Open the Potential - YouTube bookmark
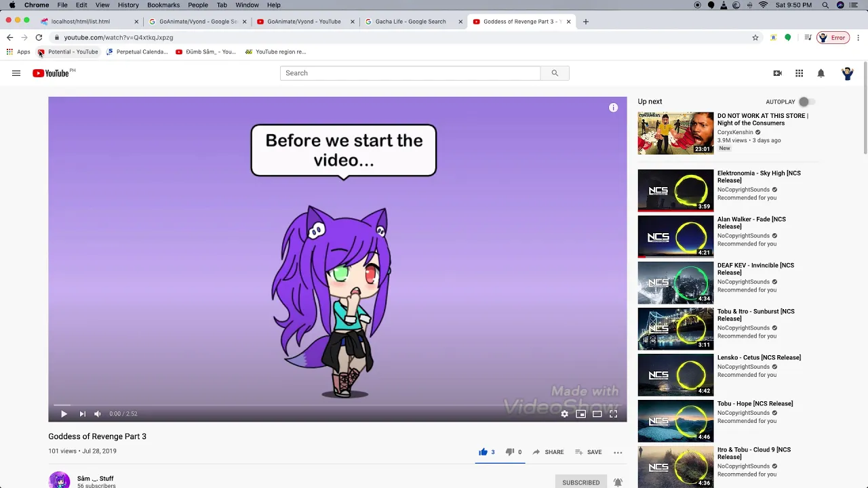 [x=68, y=52]
